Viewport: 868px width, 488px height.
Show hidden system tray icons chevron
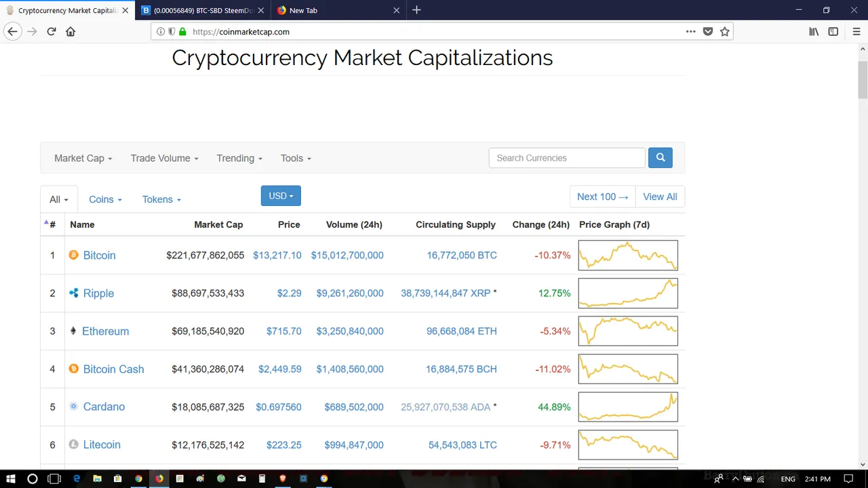click(735, 479)
